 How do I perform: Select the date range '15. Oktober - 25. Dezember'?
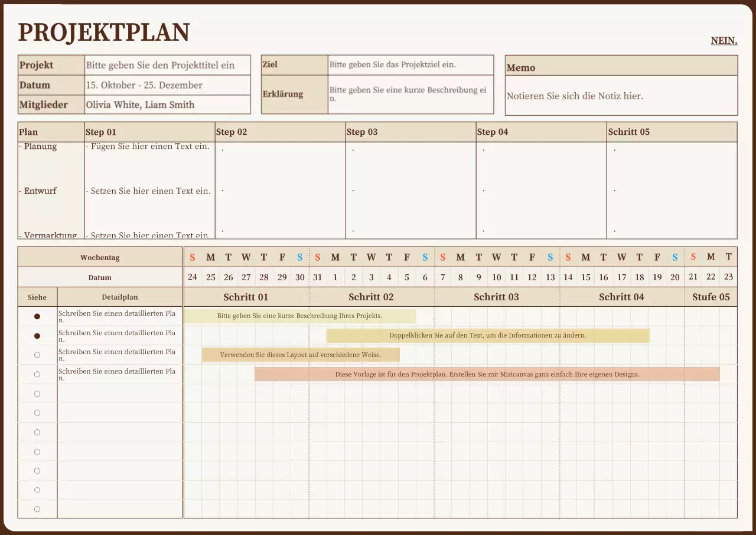pos(144,85)
